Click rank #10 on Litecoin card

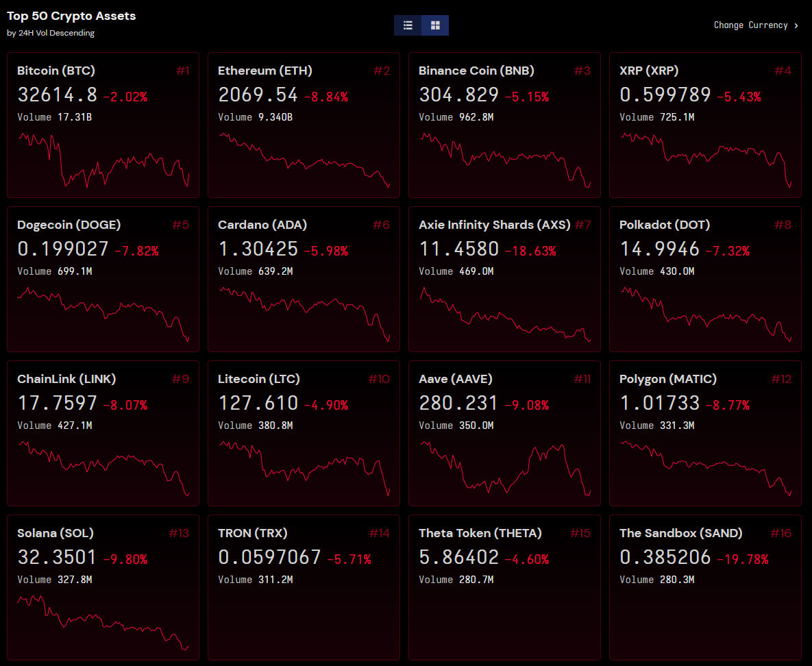(x=378, y=379)
